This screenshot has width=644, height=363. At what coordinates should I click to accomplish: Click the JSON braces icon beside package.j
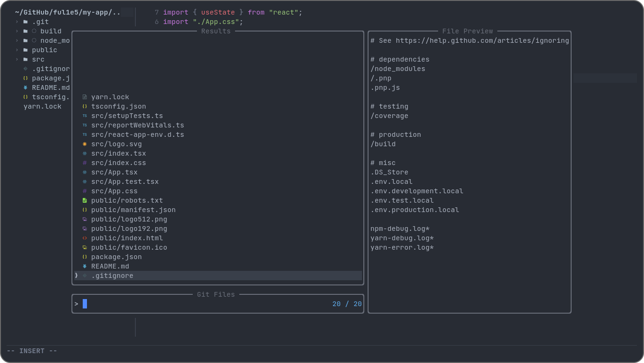25,78
